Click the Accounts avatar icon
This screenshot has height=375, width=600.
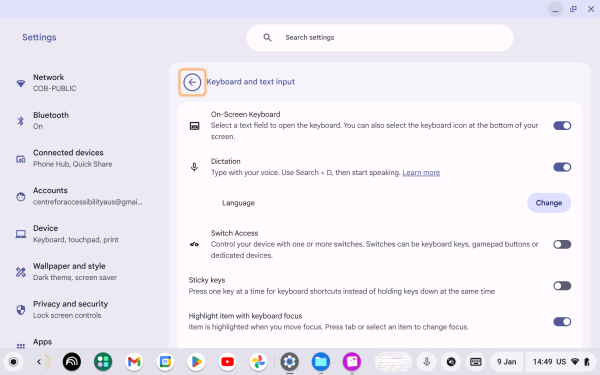pyautogui.click(x=21, y=196)
